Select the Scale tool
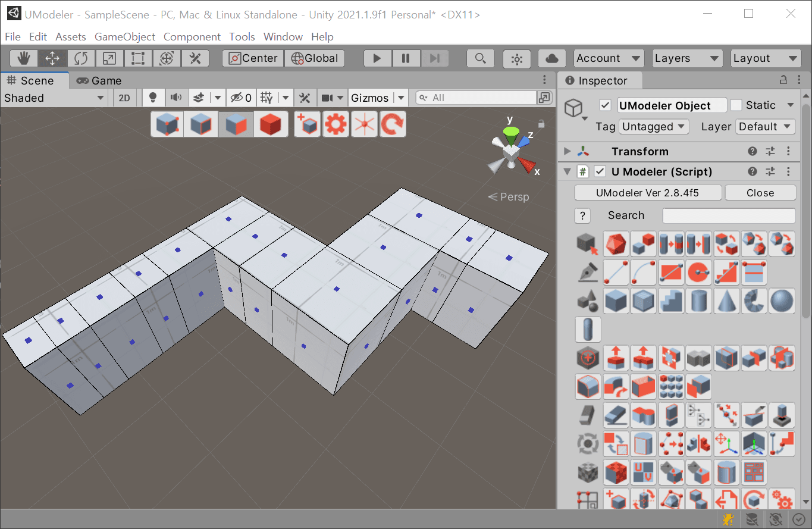Viewport: 812px width, 529px height. (109, 58)
